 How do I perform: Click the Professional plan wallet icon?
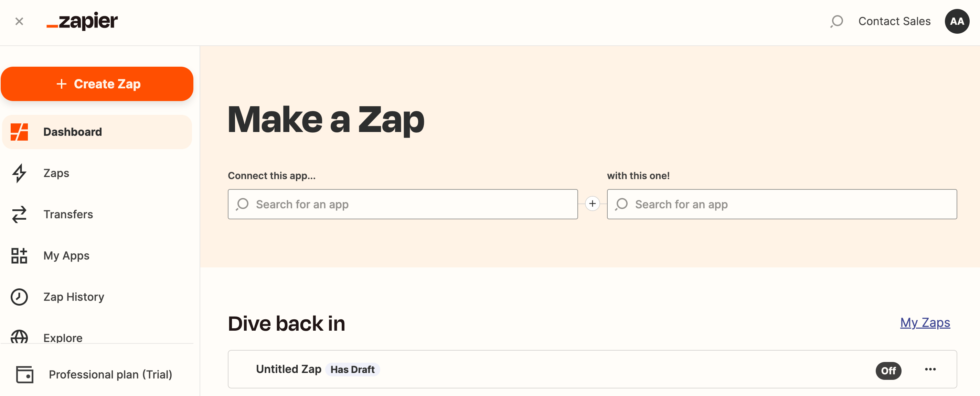click(x=25, y=374)
